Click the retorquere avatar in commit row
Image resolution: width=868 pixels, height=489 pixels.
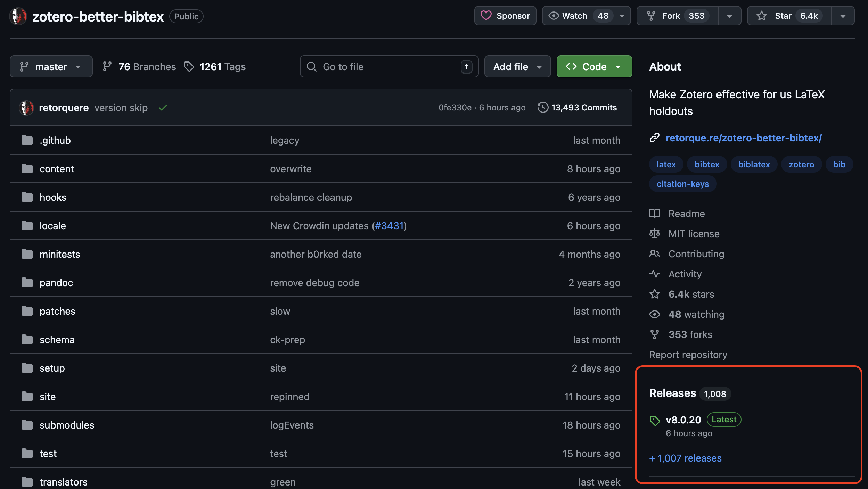[26, 108]
